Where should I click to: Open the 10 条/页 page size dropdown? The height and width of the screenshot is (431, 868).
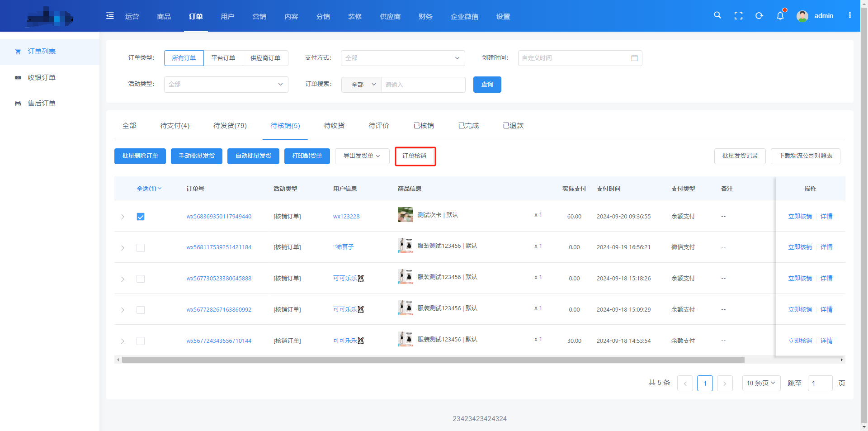click(x=761, y=383)
